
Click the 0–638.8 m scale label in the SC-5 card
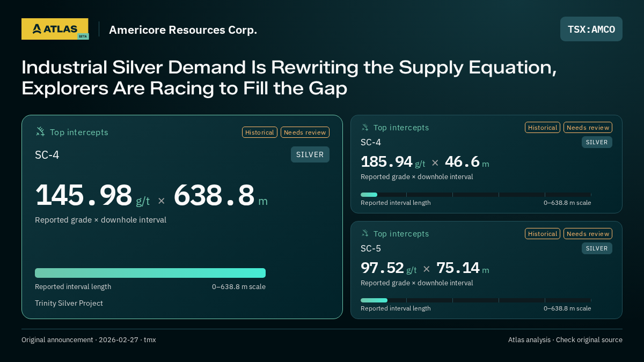pyautogui.click(x=567, y=308)
